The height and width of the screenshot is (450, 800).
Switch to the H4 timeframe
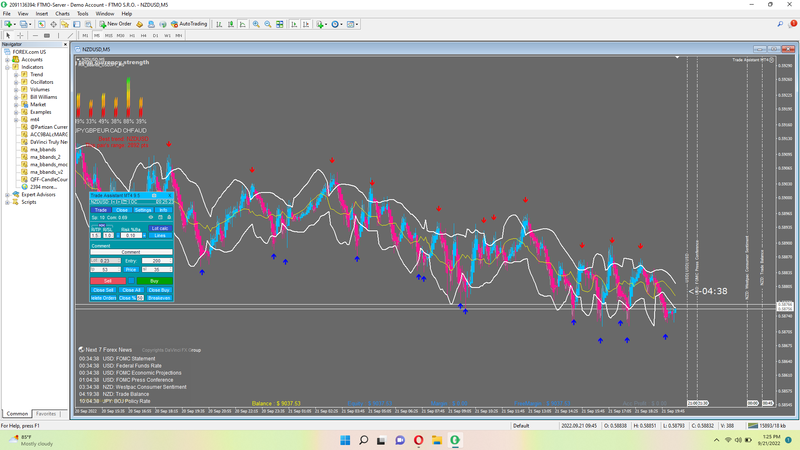143,35
